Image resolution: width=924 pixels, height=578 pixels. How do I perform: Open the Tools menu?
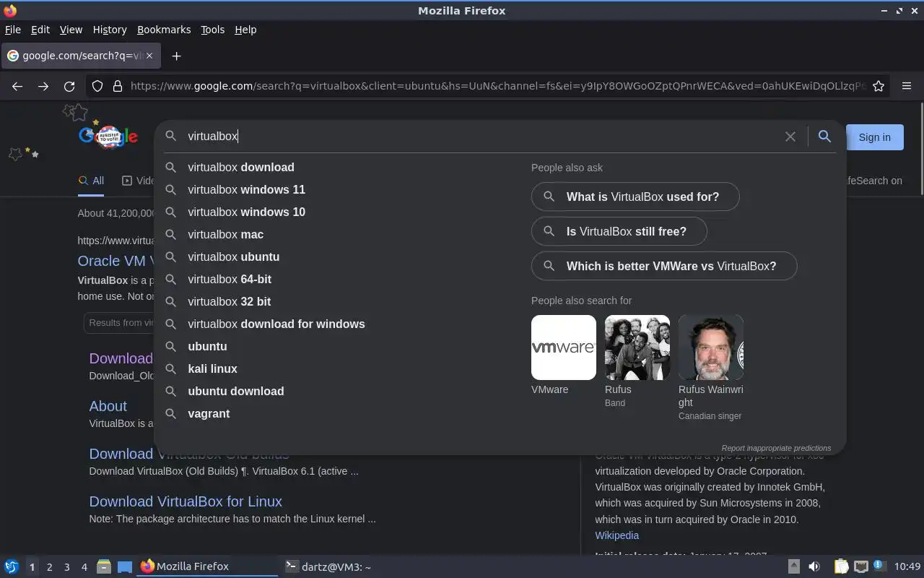coord(212,30)
